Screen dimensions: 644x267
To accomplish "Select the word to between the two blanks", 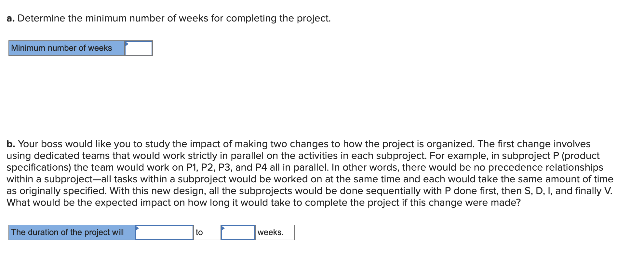I will click(199, 232).
